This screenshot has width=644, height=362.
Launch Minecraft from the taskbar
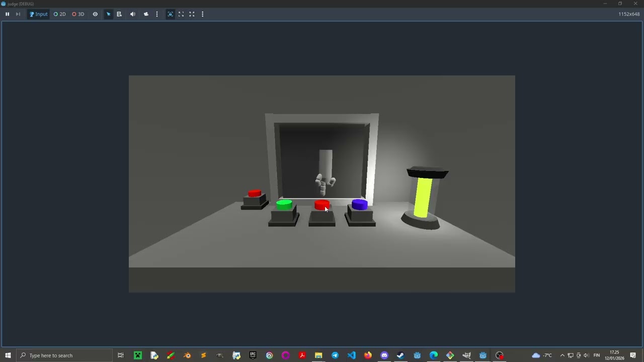[137, 355]
